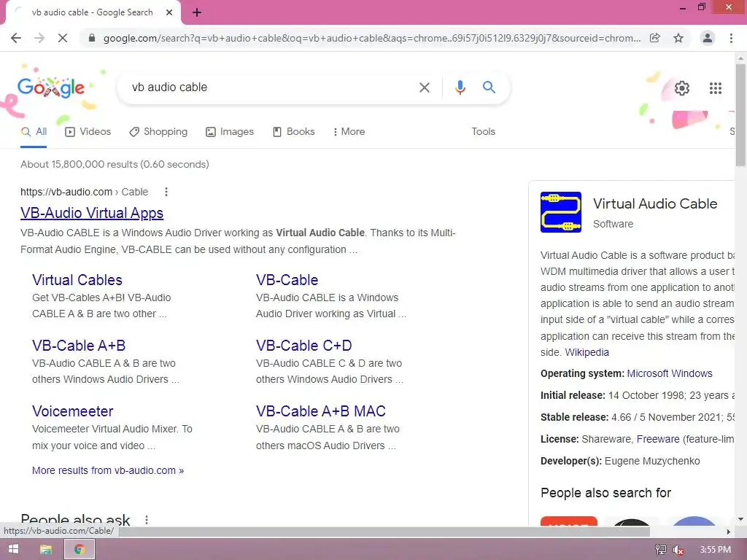Click the About 15,800,000 results text

pos(115,164)
